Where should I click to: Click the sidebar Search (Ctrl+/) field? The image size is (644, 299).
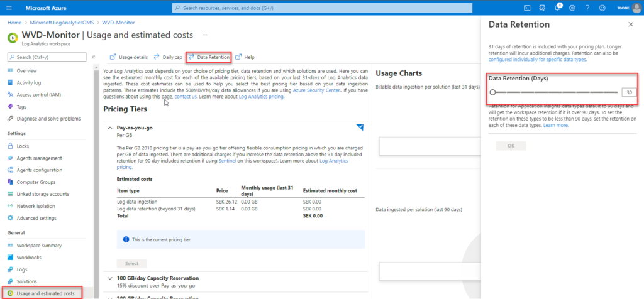click(47, 57)
